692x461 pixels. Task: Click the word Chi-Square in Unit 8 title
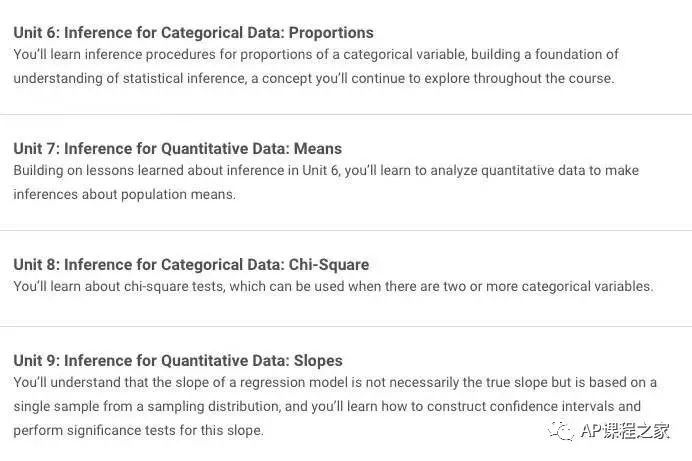click(x=329, y=265)
